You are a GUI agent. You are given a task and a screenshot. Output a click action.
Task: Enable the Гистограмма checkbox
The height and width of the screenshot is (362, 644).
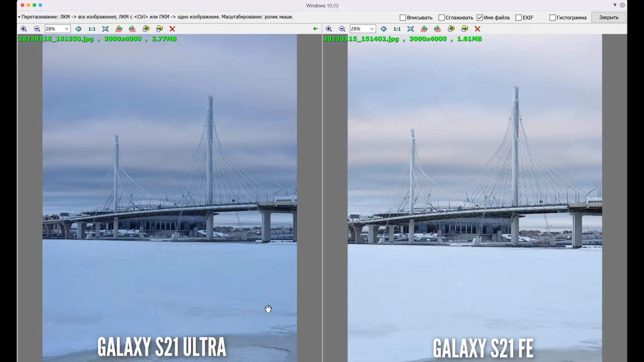(552, 18)
